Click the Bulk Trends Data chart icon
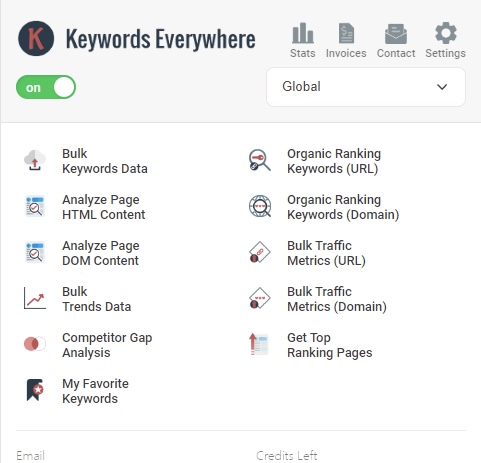This screenshot has height=463, width=481. (x=35, y=298)
